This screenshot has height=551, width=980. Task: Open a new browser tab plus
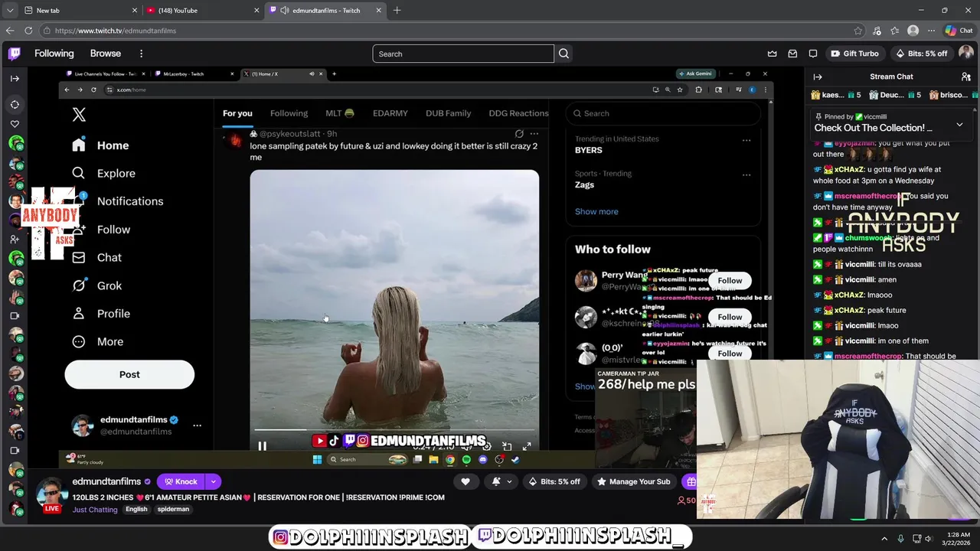pyautogui.click(x=397, y=10)
